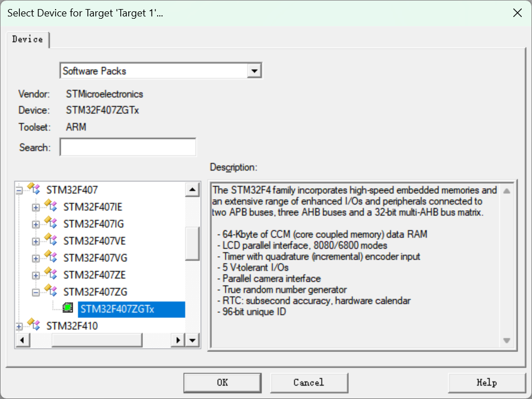This screenshot has width=532, height=399.
Task: Select STM32F410 tree entry
Action: click(72, 326)
